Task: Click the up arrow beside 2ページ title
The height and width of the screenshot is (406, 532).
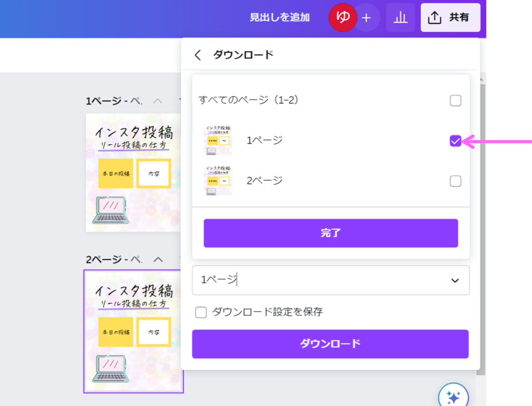Action: click(158, 260)
